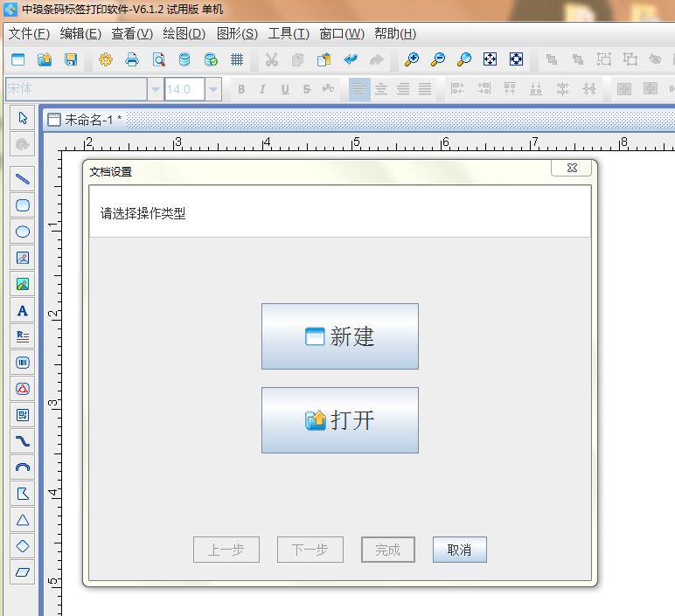Select the triangle shape tool
Screen dimensions: 675x616
point(23,520)
